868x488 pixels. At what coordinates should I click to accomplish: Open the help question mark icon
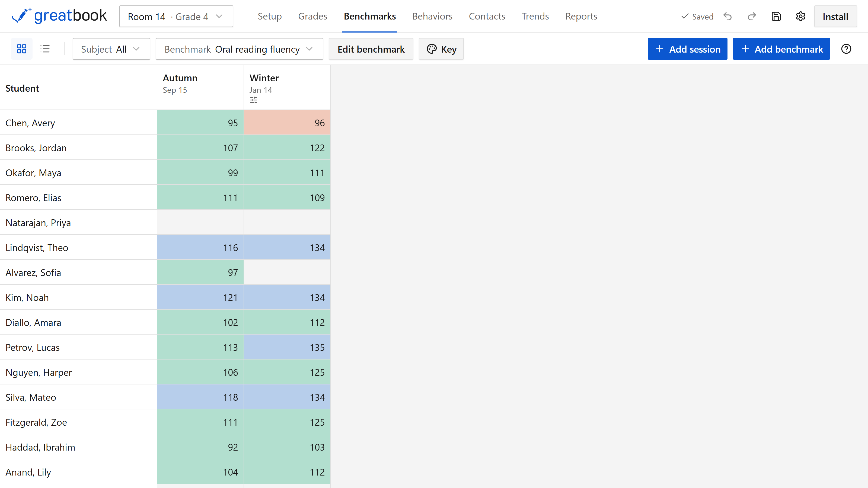(846, 49)
